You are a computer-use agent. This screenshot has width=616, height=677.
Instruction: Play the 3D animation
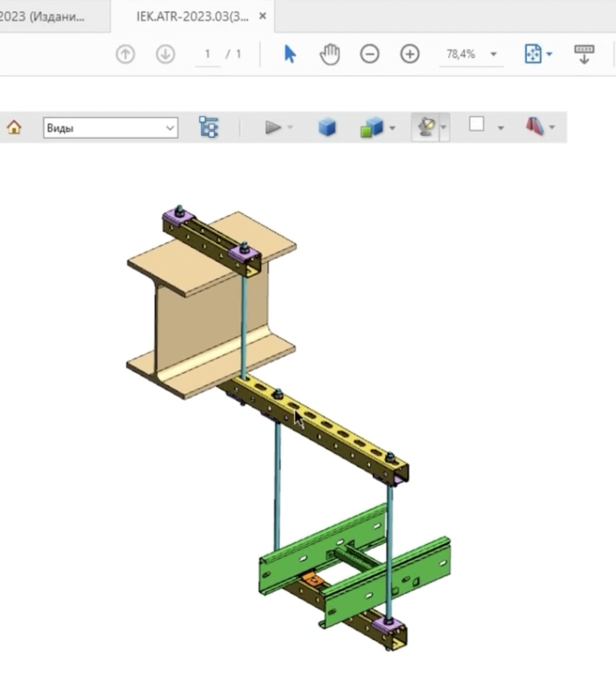(273, 127)
